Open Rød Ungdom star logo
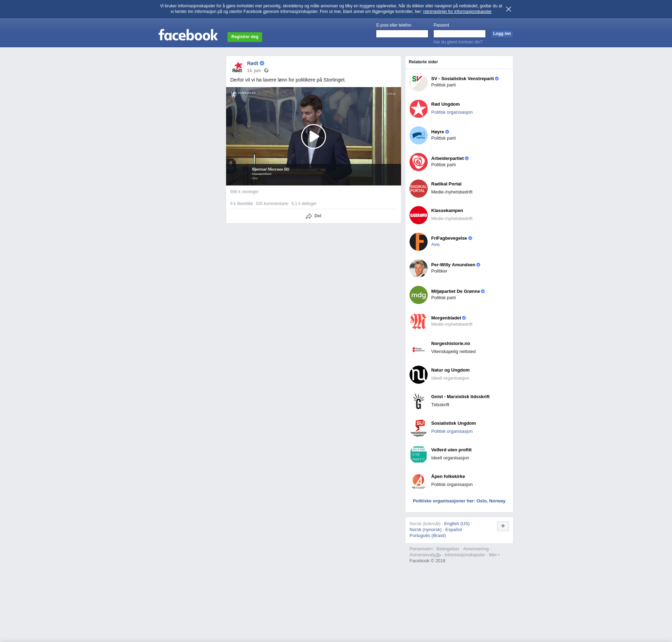 point(418,109)
